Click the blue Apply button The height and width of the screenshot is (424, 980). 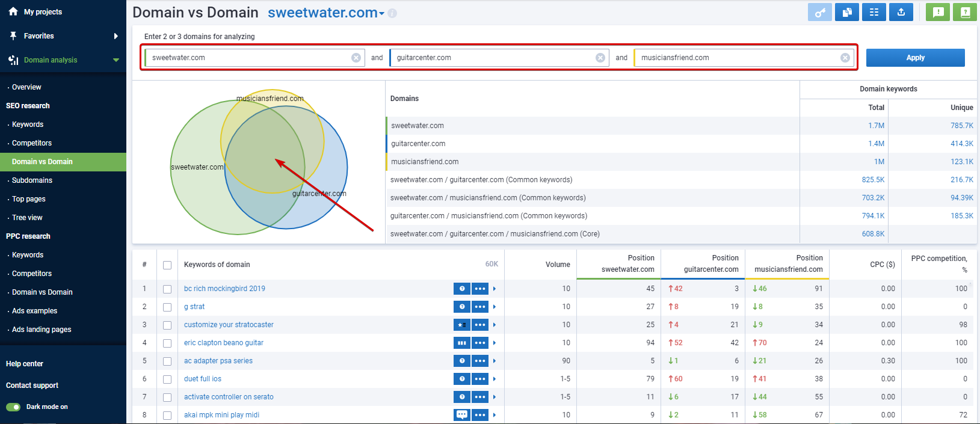pyautogui.click(x=915, y=58)
